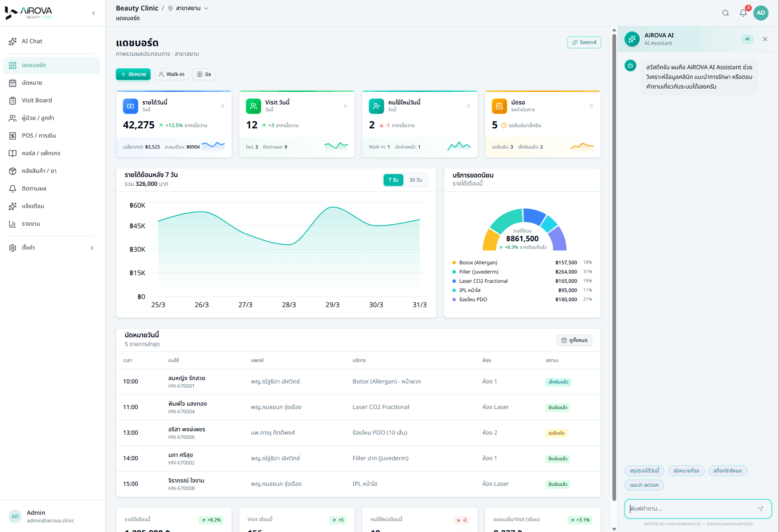Click the Walk-in button

171,74
